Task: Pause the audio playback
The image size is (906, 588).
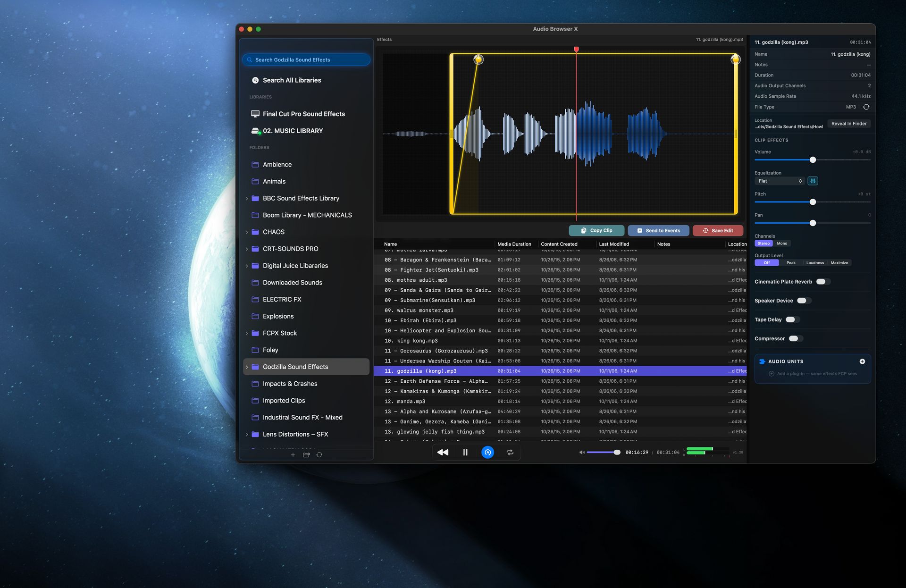Action: 465,452
